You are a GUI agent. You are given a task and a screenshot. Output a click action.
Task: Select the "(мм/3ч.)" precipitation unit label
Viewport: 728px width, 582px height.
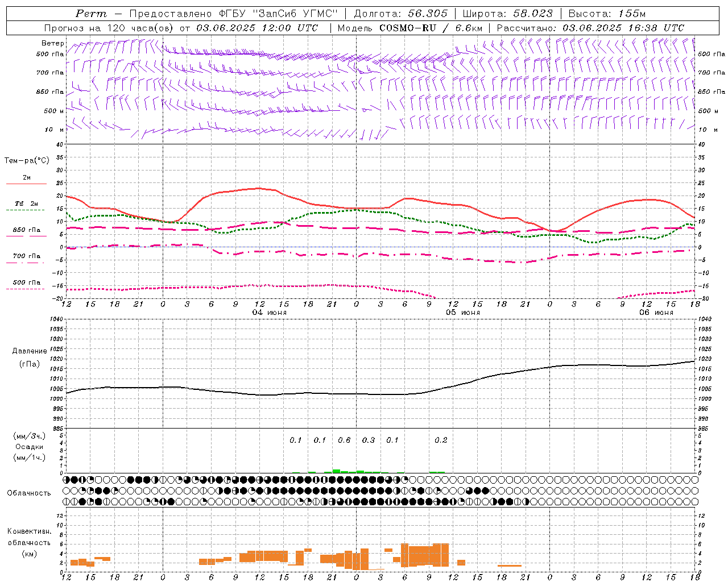pyautogui.click(x=30, y=436)
